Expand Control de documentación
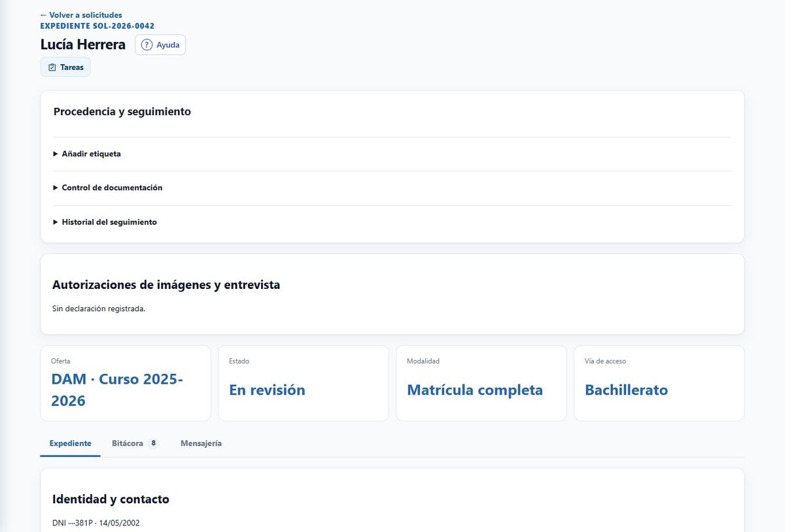 click(x=392, y=188)
